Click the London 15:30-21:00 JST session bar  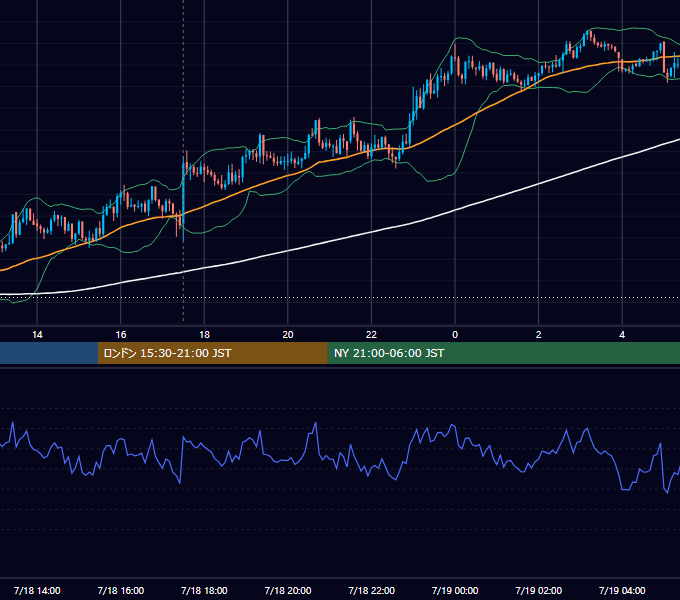(x=212, y=353)
